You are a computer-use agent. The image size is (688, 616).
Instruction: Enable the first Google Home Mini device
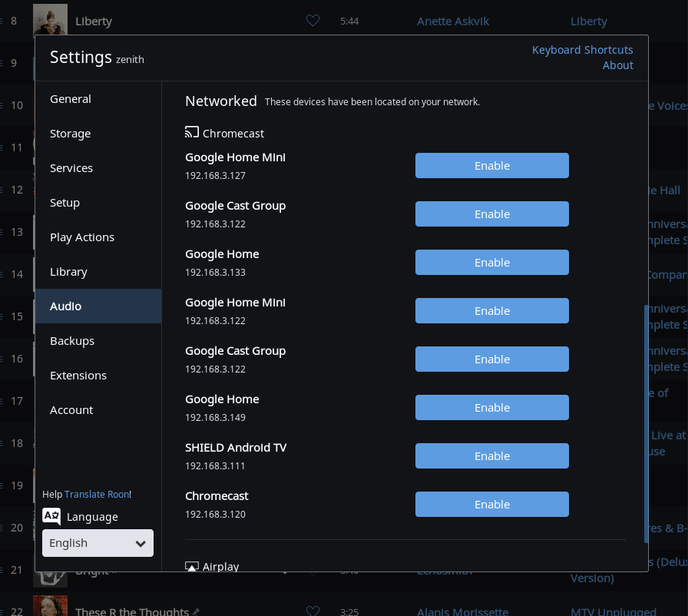click(x=491, y=165)
